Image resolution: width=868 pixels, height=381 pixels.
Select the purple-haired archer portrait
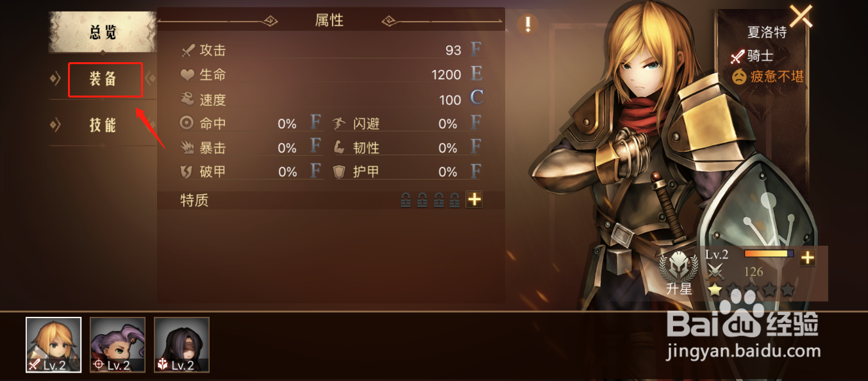(x=118, y=345)
